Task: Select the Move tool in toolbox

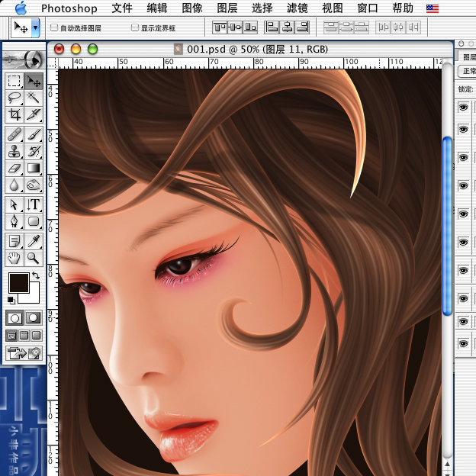Action: (34, 81)
